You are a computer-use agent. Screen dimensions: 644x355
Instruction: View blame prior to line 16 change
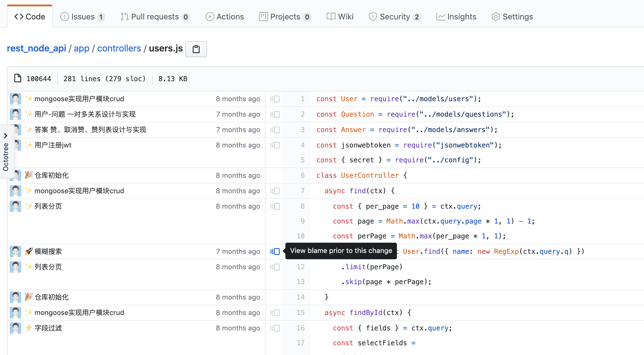click(x=275, y=328)
